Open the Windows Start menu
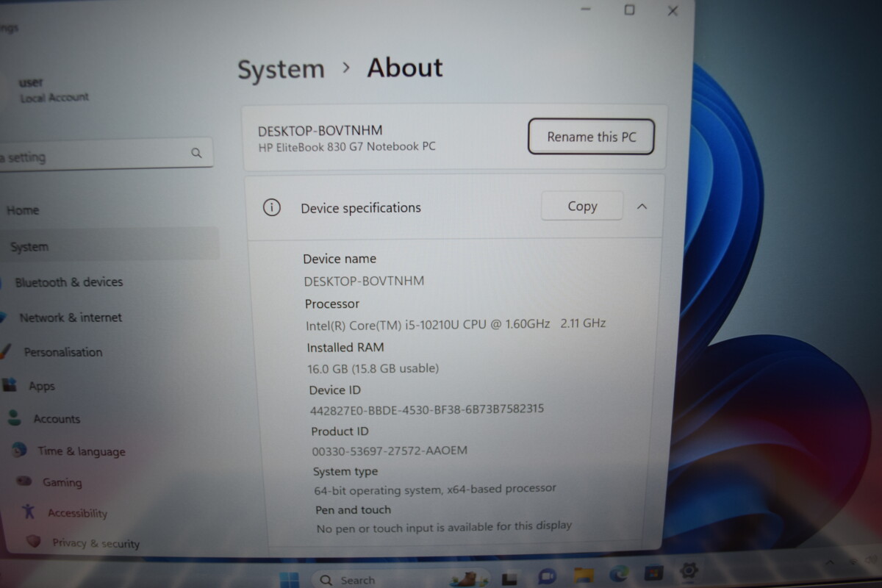This screenshot has width=882, height=588. [290, 580]
